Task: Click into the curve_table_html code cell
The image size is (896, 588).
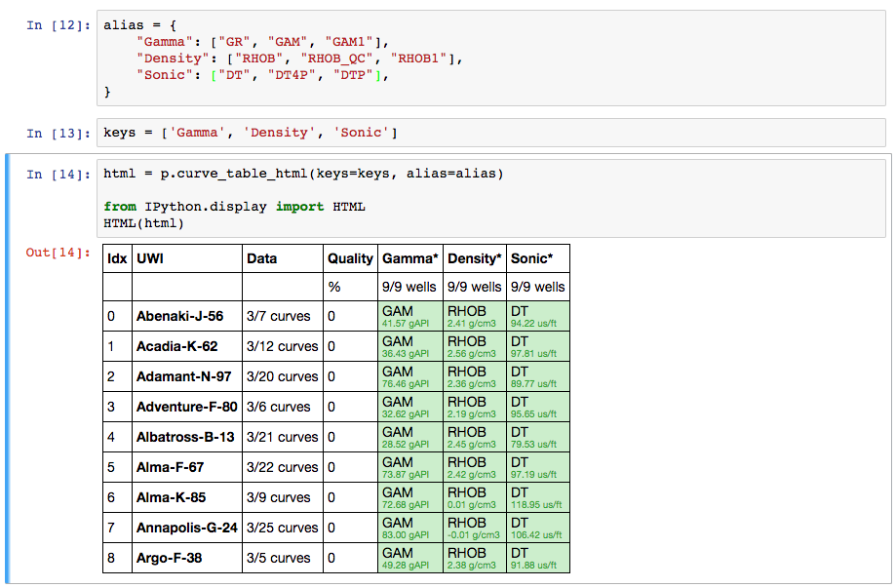Action: (x=491, y=198)
